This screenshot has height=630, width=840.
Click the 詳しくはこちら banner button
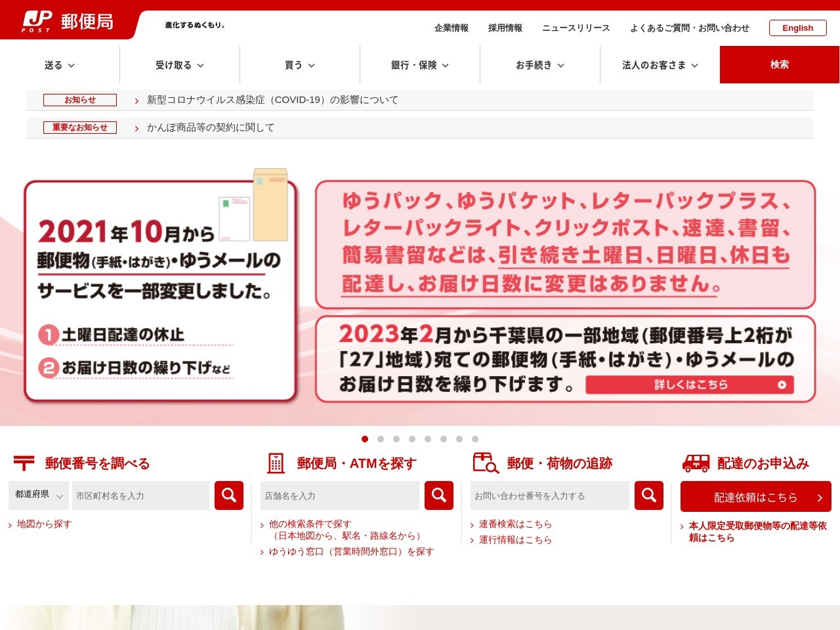pos(690,385)
